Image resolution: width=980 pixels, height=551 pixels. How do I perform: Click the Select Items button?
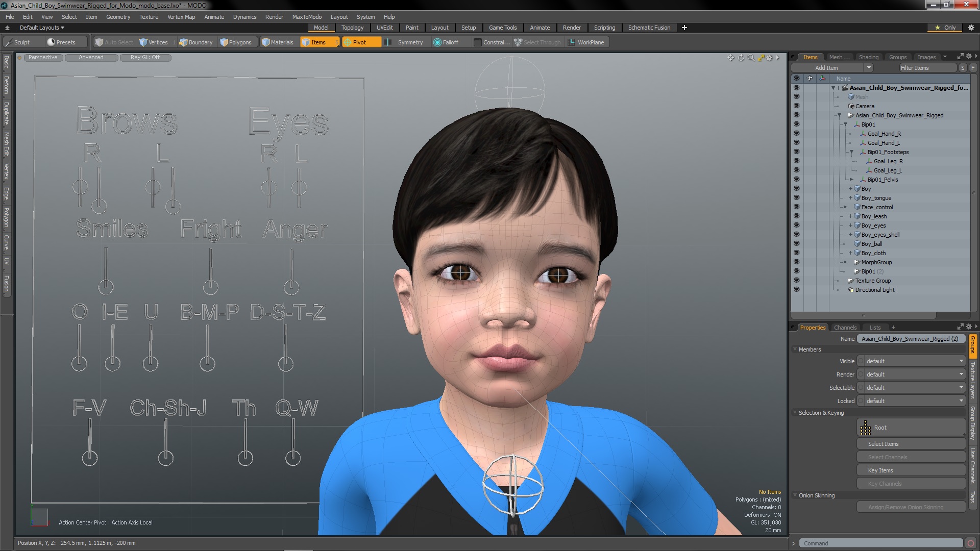911,444
